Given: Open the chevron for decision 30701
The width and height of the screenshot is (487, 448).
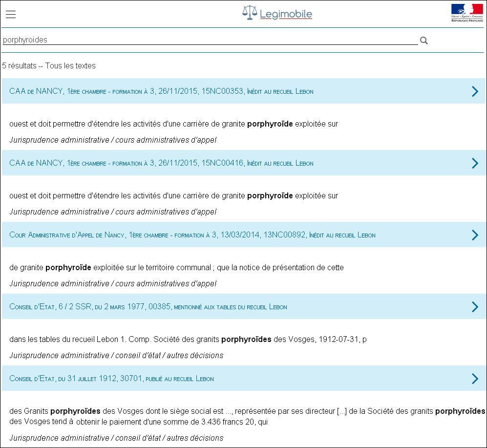Looking at the screenshot, I should [x=474, y=379].
